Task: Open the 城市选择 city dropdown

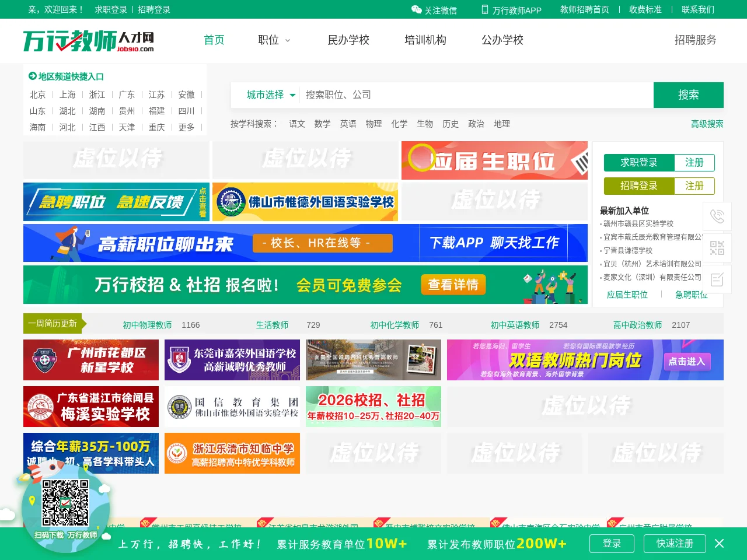Action: [271, 95]
